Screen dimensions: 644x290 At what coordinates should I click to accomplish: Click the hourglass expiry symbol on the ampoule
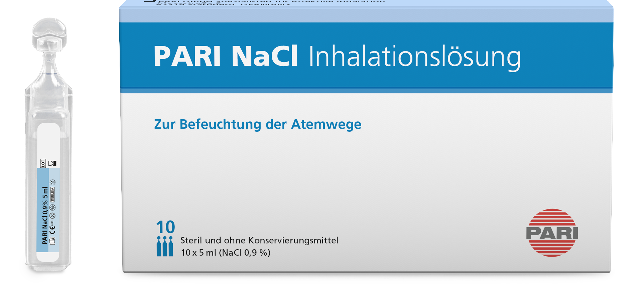coord(52,163)
